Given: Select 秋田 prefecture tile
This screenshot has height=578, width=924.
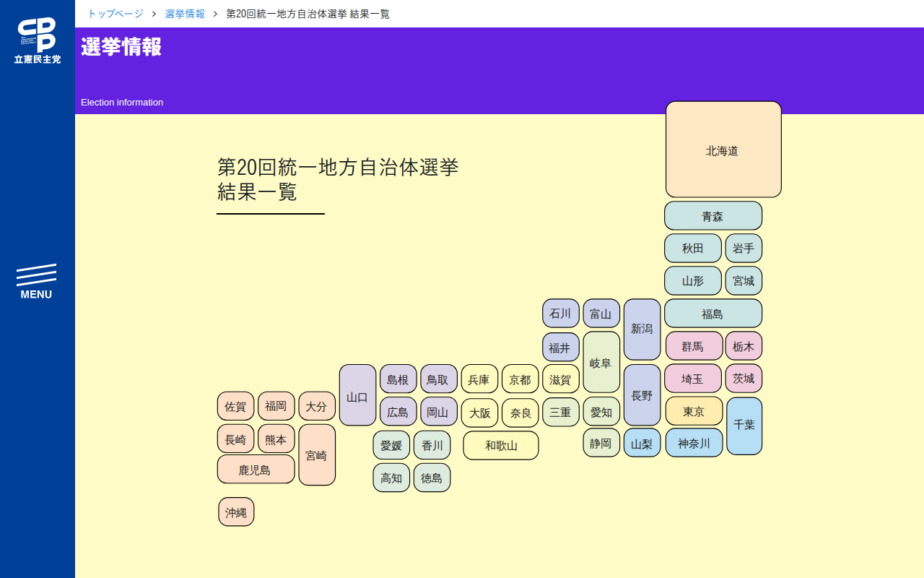Looking at the screenshot, I should [x=693, y=249].
